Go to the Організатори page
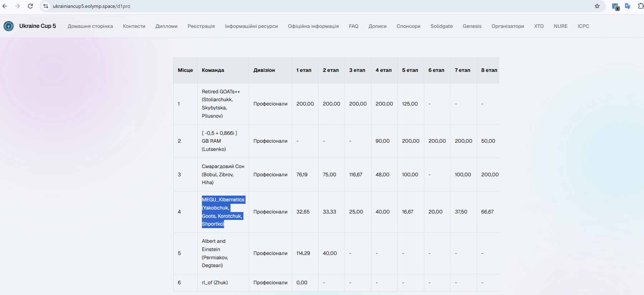The height and width of the screenshot is (295, 644). pyautogui.click(x=507, y=26)
